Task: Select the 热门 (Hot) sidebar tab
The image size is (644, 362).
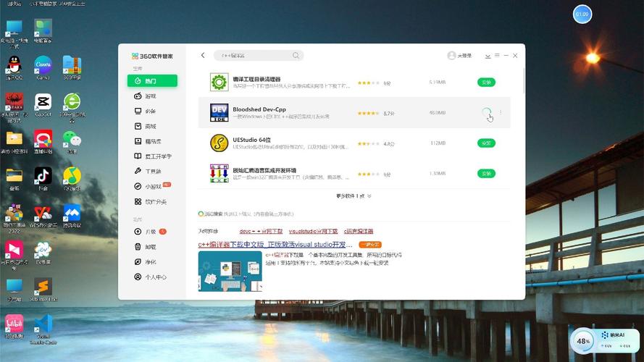Action: (152, 81)
